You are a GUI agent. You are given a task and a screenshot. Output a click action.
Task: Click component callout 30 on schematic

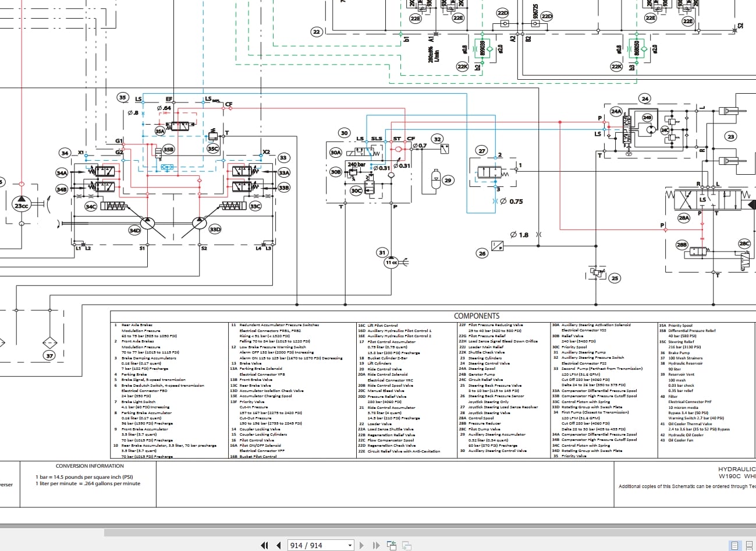tap(344, 133)
